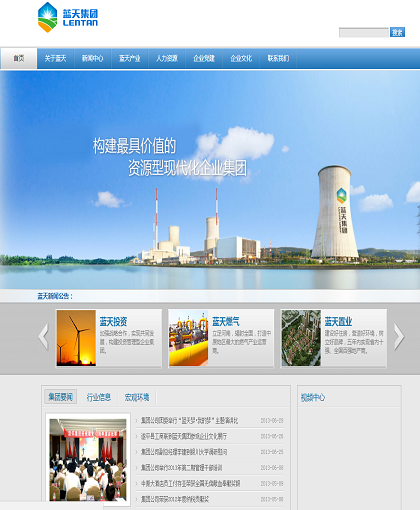Screen dimensions: 420x510
Task: Click the 蓝天燃气 card description text
Action: click(242, 342)
